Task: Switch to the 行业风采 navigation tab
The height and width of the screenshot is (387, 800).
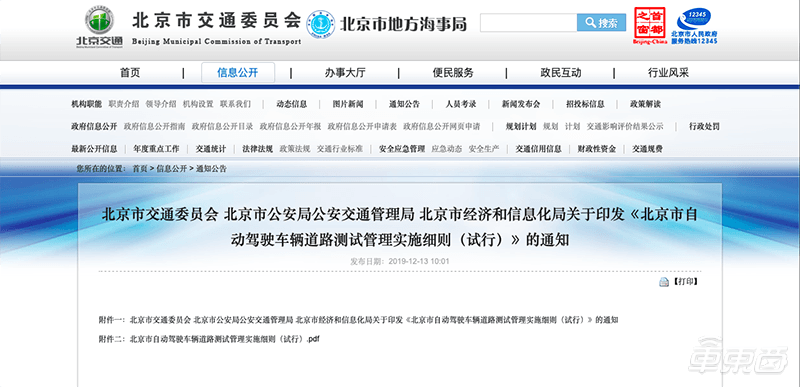Action: coord(668,73)
